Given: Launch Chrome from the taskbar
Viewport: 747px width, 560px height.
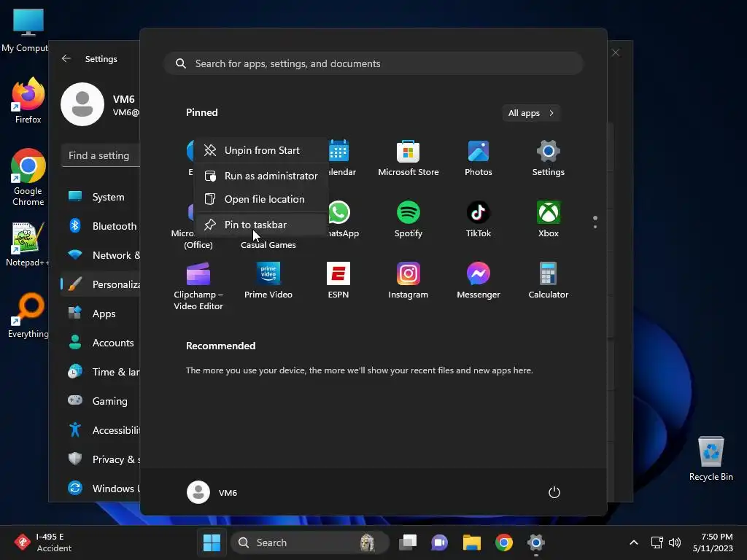Looking at the screenshot, I should 504,542.
